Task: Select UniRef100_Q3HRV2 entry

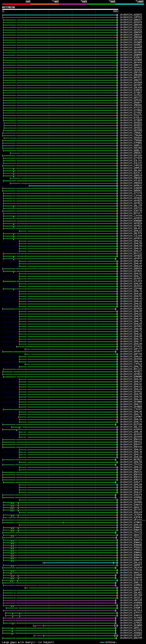Action: (131, 90)
